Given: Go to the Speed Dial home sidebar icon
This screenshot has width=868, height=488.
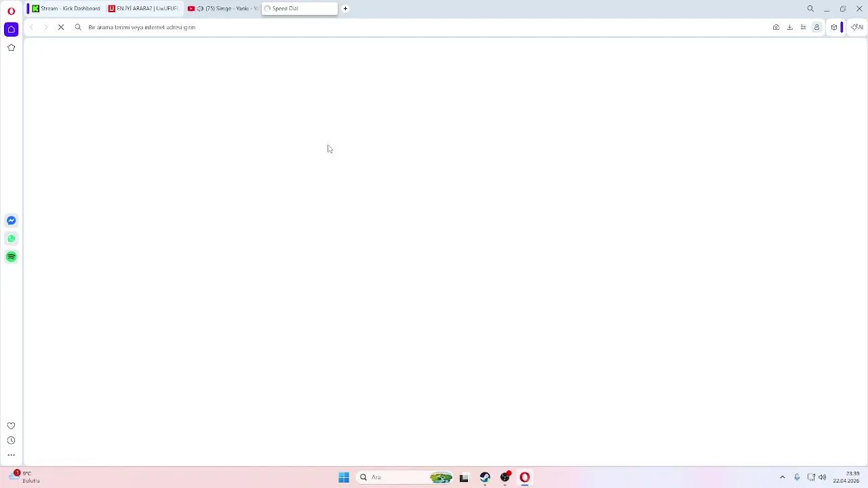Looking at the screenshot, I should (x=11, y=29).
